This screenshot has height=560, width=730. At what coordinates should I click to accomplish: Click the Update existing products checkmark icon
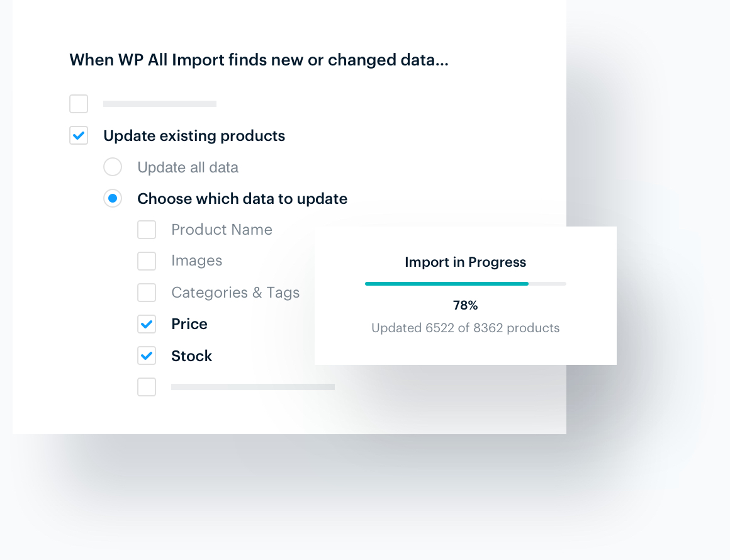point(79,135)
